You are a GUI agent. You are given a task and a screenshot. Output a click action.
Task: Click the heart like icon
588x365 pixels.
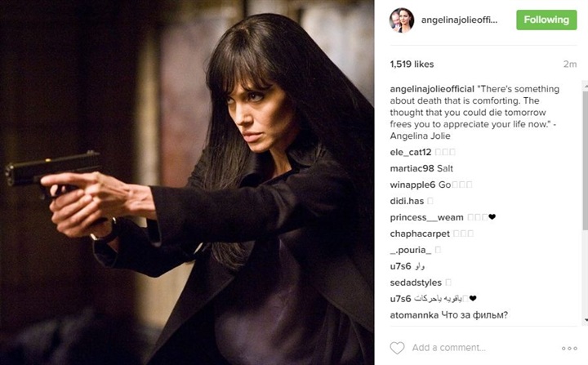(x=397, y=348)
